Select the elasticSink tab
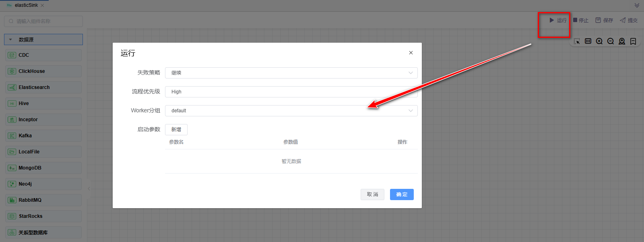 click(x=26, y=5)
